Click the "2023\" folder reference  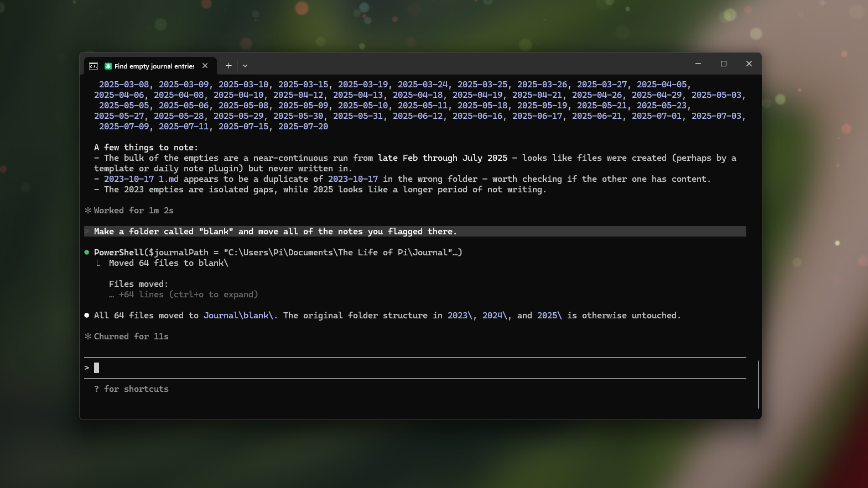pos(460,316)
